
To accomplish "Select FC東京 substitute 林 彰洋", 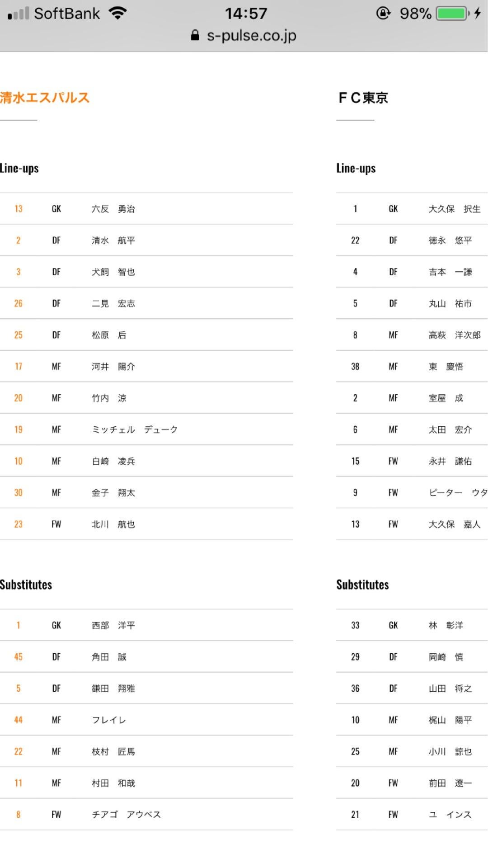I will (446, 626).
